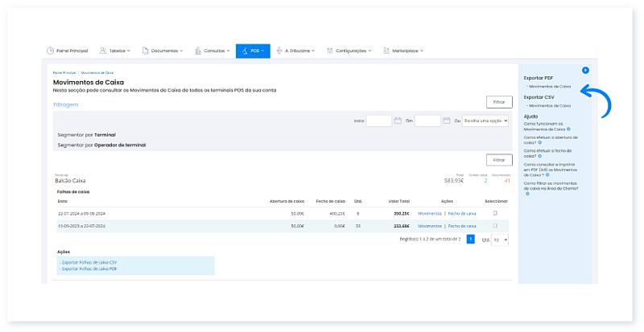Screen dimensions: 644x332
Task: Select the checkbox for 11-09-2023 cash sheet
Action: [495, 227]
